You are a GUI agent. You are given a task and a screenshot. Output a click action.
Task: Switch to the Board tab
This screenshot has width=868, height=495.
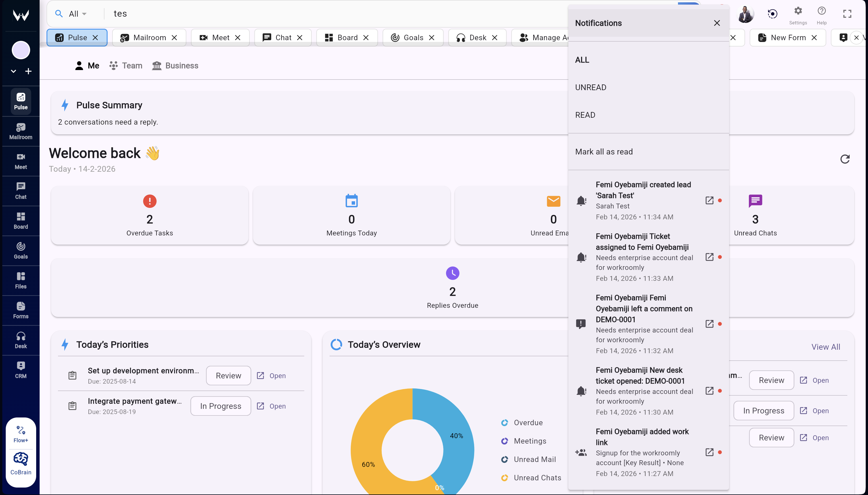pyautogui.click(x=347, y=37)
